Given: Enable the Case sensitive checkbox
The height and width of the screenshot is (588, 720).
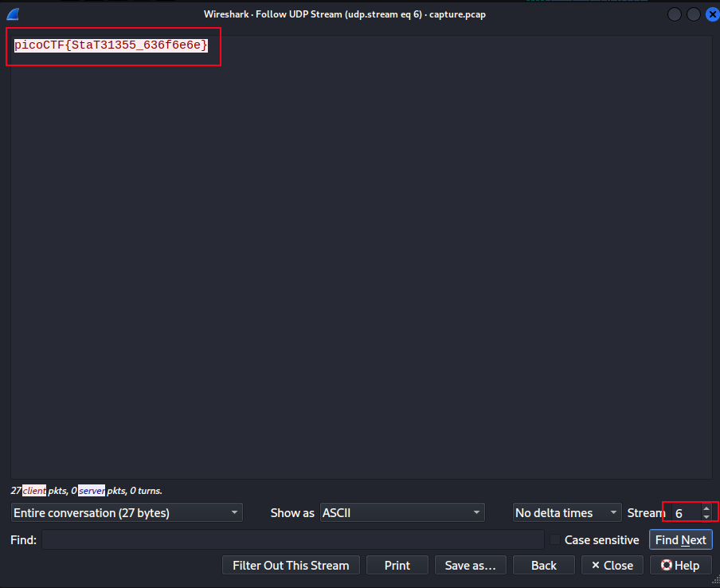Looking at the screenshot, I should (x=556, y=540).
